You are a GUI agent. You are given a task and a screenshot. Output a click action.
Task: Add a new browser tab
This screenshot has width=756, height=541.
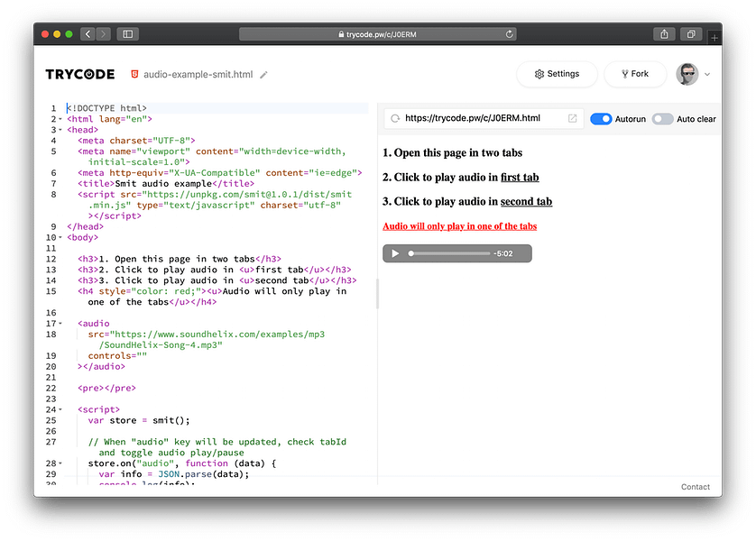[715, 37]
